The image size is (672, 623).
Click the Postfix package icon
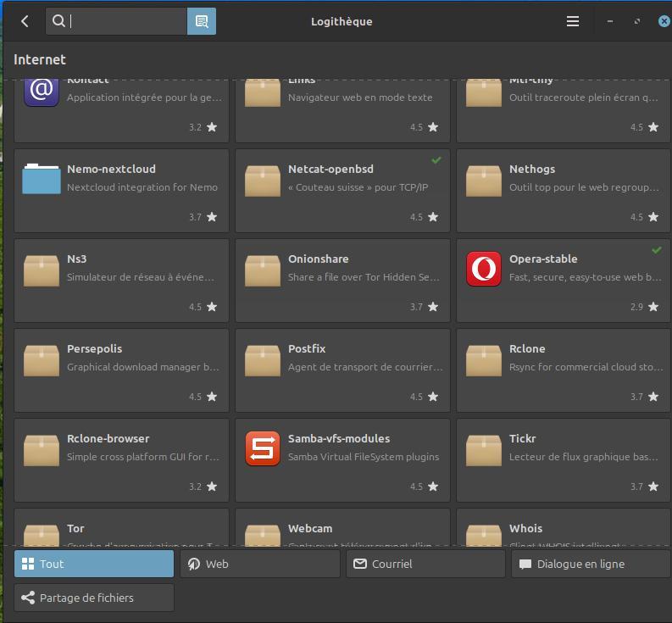263,360
